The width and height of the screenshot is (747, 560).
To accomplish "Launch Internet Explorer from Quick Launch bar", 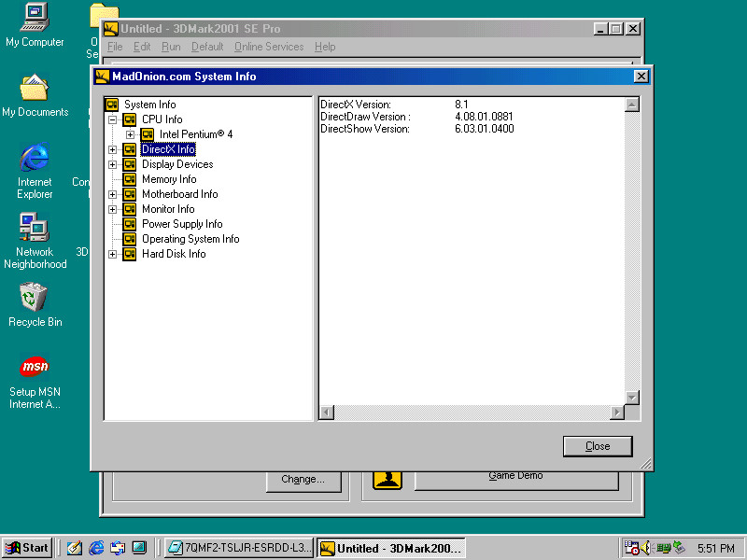I will [x=96, y=548].
